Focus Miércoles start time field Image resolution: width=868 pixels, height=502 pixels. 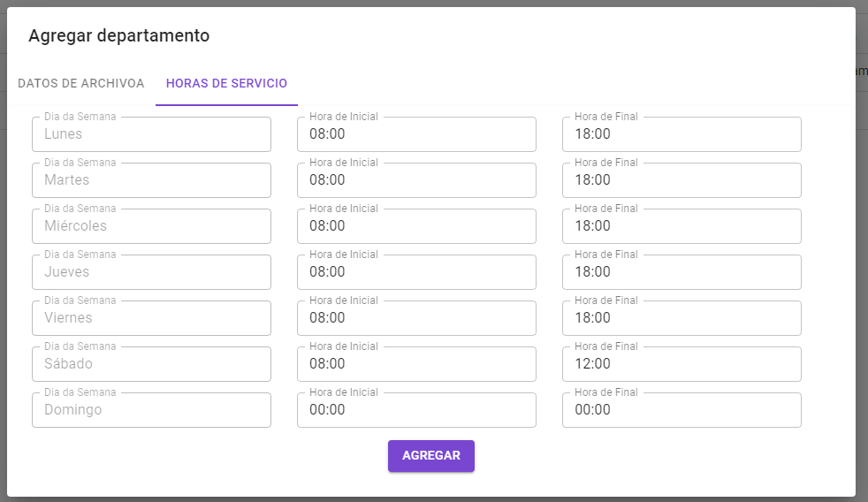coord(416,226)
